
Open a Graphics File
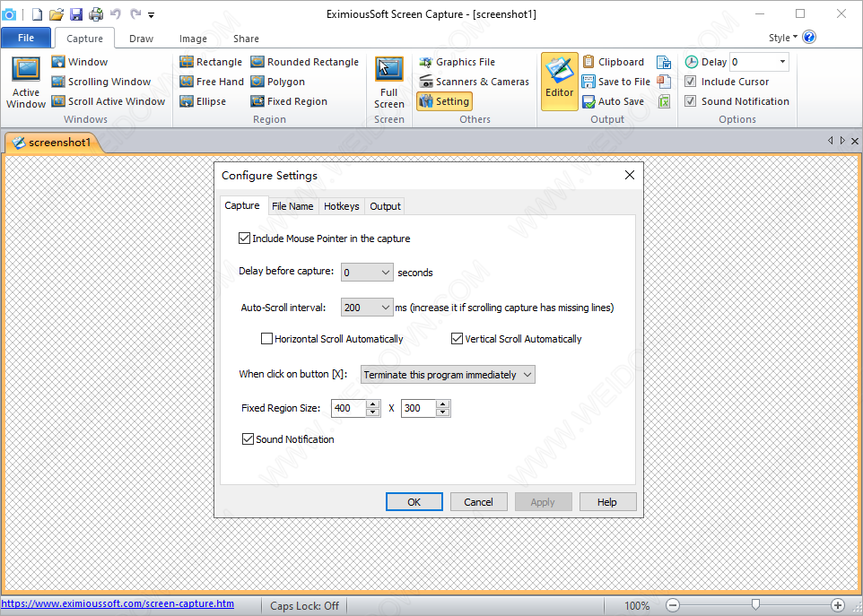[x=457, y=62]
